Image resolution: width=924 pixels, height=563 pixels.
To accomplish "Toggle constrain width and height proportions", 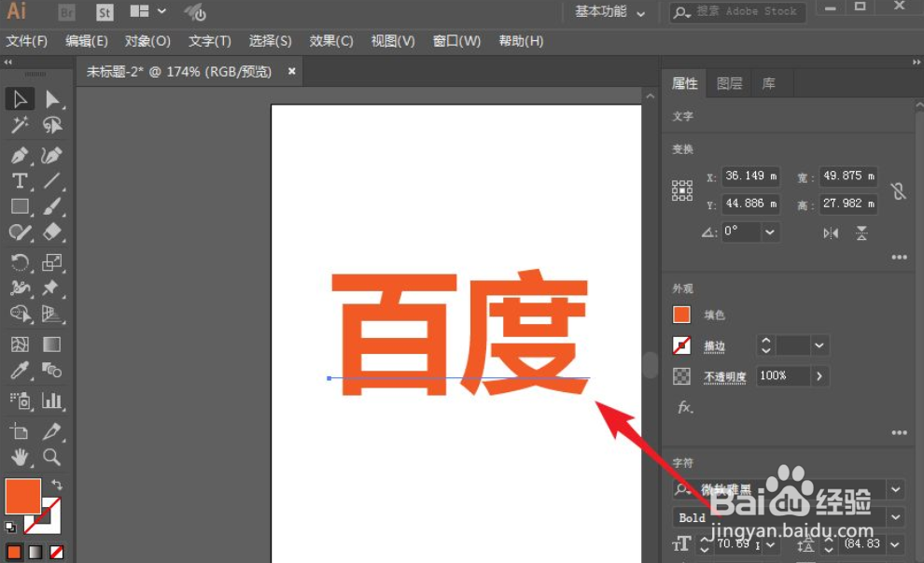I will click(898, 191).
